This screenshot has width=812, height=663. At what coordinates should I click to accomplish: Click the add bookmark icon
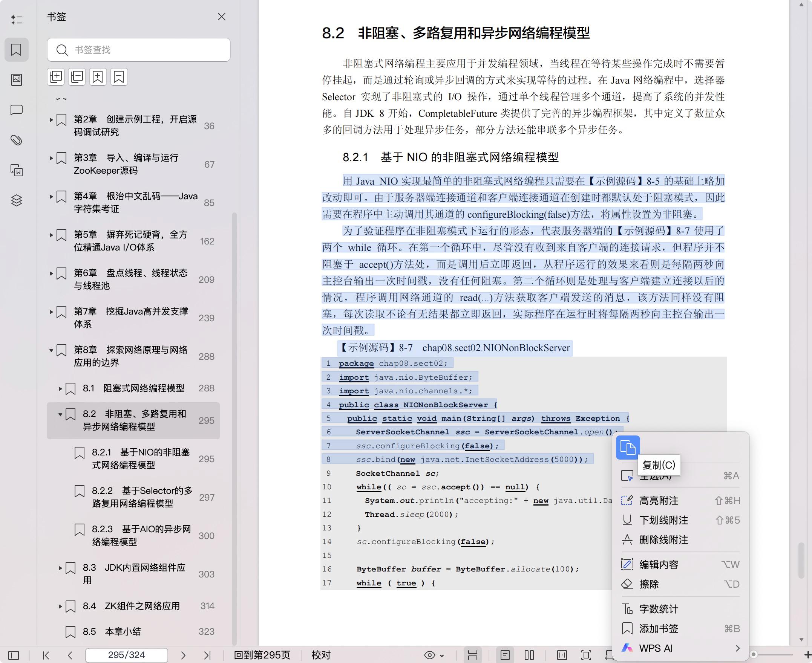98,77
